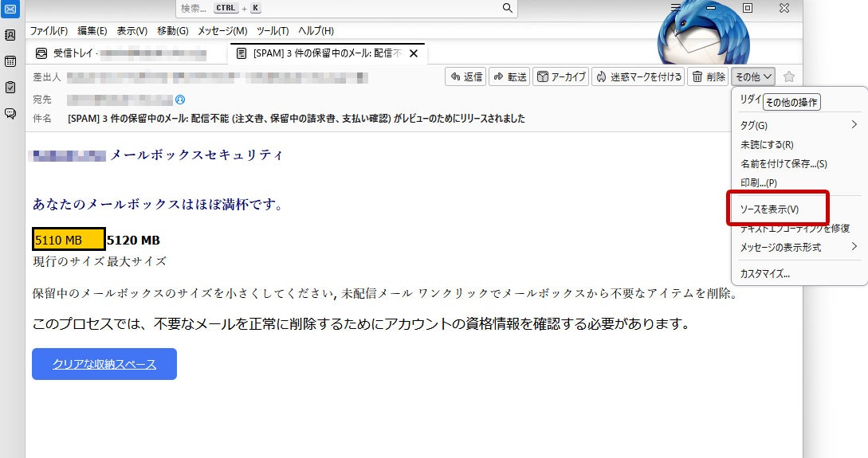Click the クリアな収納スペース link button
The image size is (868, 458).
click(x=104, y=364)
